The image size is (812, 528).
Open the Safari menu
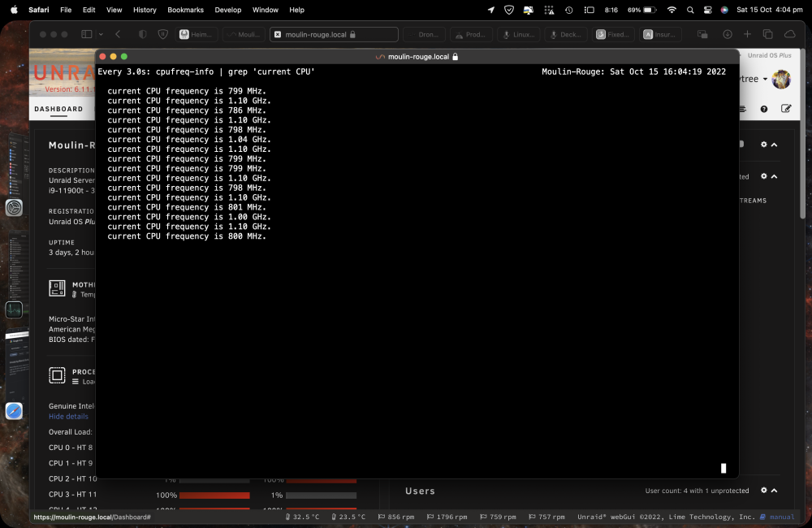(39, 10)
